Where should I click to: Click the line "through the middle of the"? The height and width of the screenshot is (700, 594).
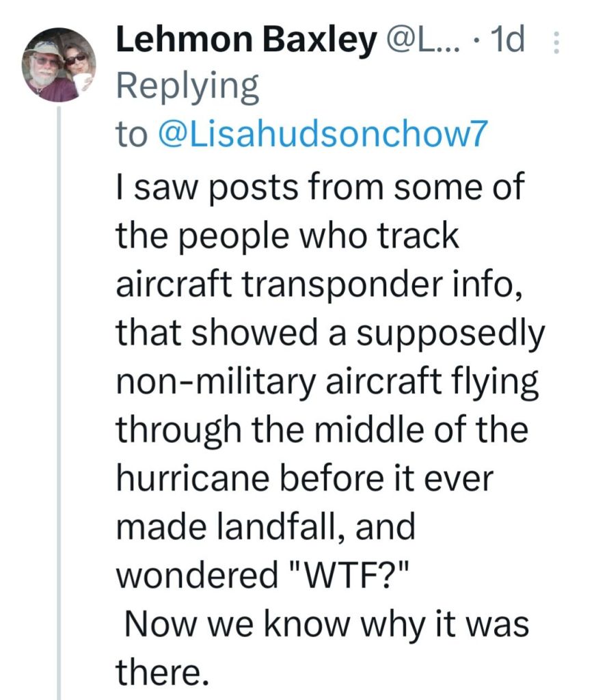322,433
